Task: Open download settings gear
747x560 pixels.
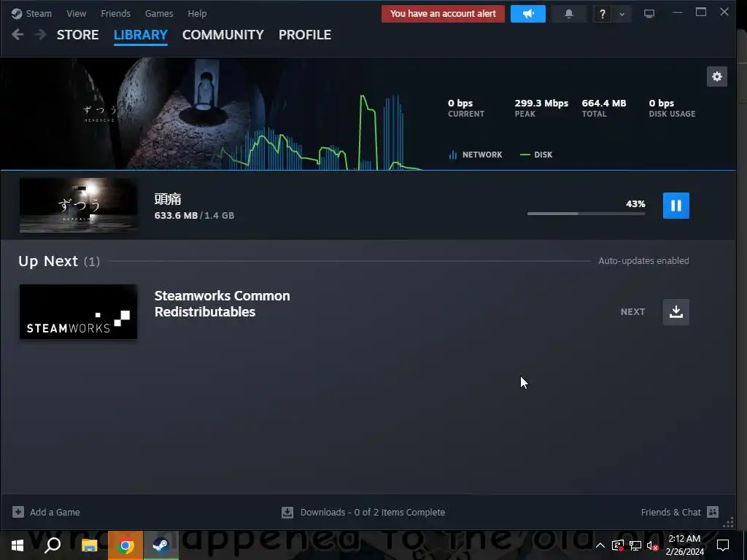Action: coord(717,77)
